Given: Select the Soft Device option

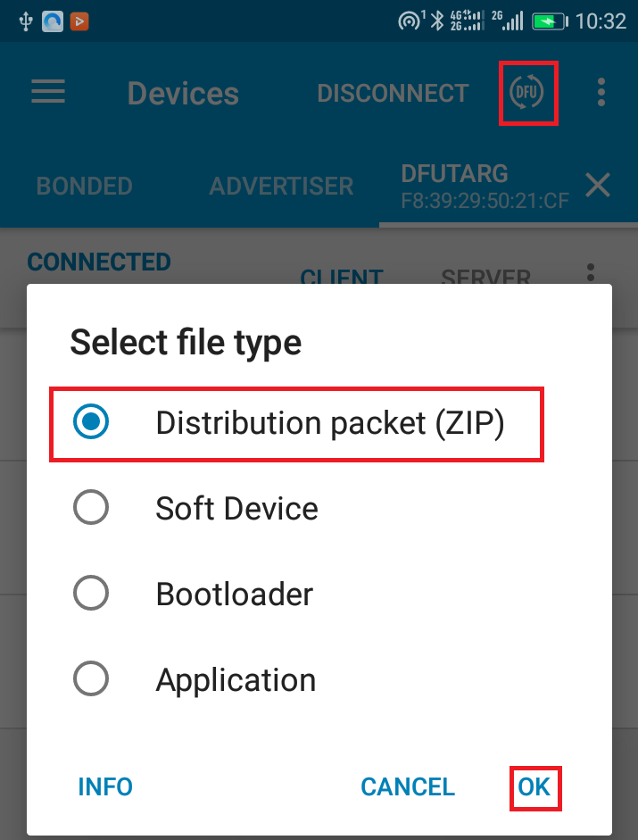Looking at the screenshot, I should tap(91, 508).
